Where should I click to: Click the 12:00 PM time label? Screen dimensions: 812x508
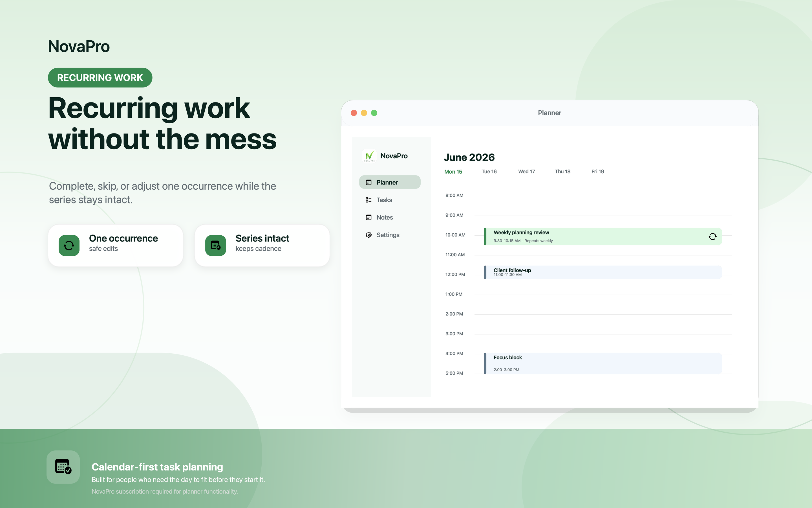coord(455,275)
